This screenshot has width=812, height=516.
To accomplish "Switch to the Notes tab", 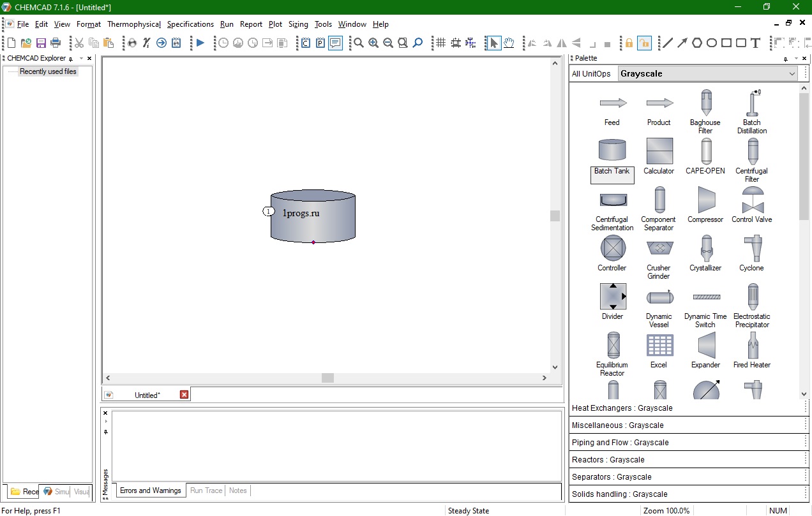I will (x=237, y=490).
